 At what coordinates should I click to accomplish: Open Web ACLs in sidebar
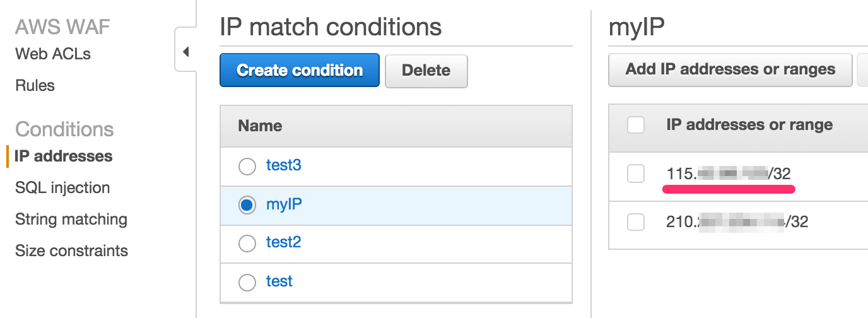(x=53, y=54)
